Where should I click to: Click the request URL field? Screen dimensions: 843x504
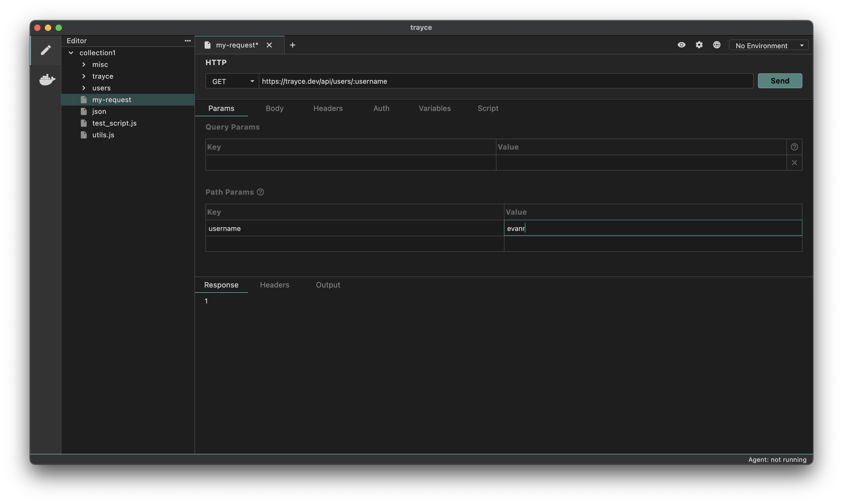(506, 81)
